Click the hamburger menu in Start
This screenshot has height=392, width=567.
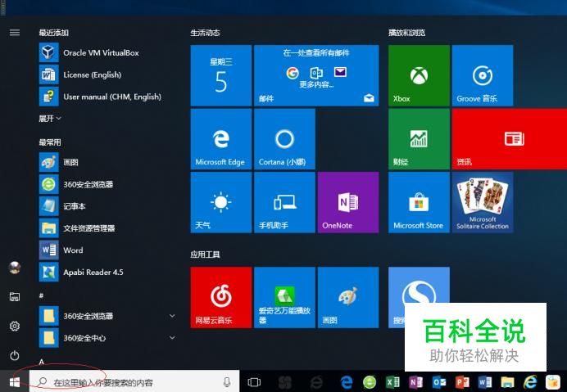[15, 33]
